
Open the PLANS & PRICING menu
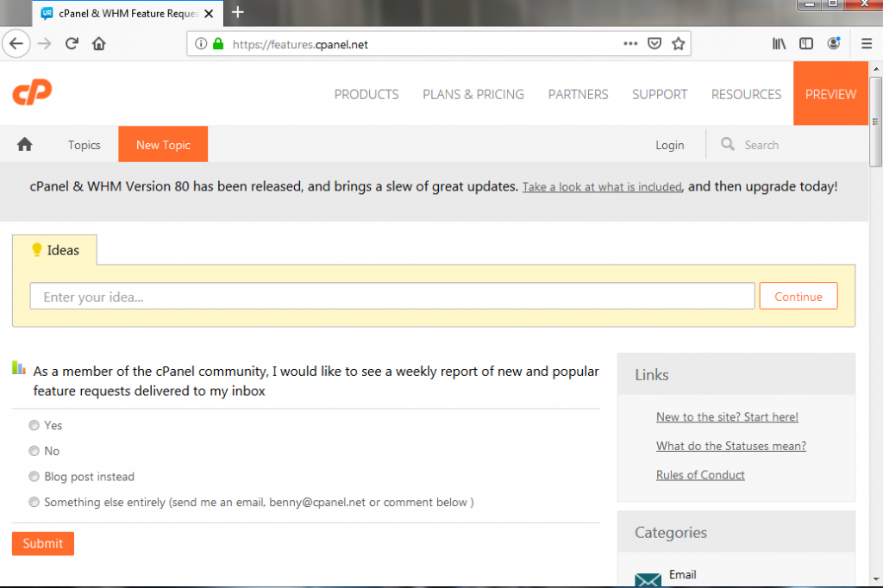(x=473, y=94)
